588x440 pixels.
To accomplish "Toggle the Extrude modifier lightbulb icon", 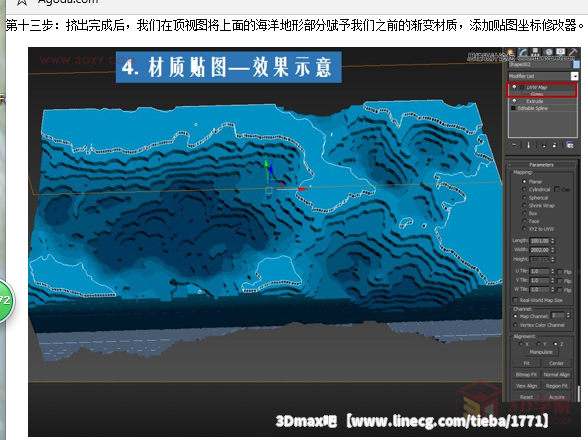I will pos(514,101).
